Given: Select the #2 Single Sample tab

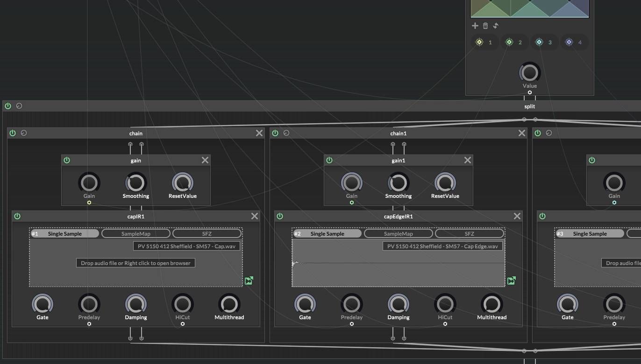Looking at the screenshot, I should coord(327,233).
